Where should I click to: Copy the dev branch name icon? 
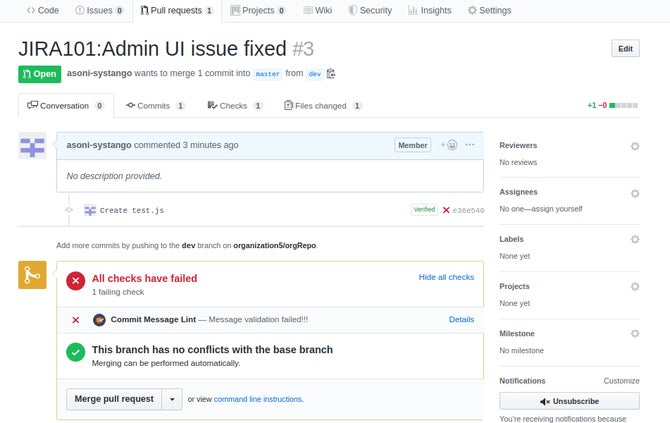[331, 73]
